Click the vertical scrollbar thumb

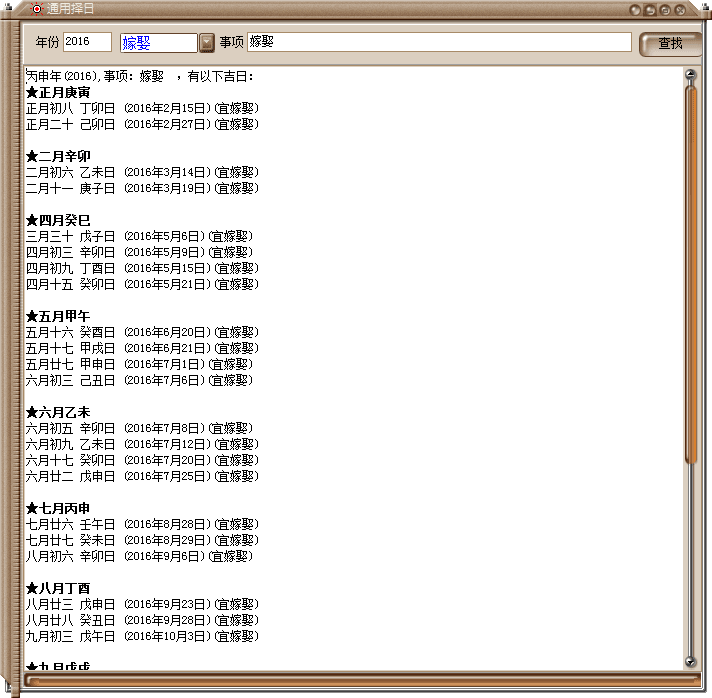click(x=690, y=270)
